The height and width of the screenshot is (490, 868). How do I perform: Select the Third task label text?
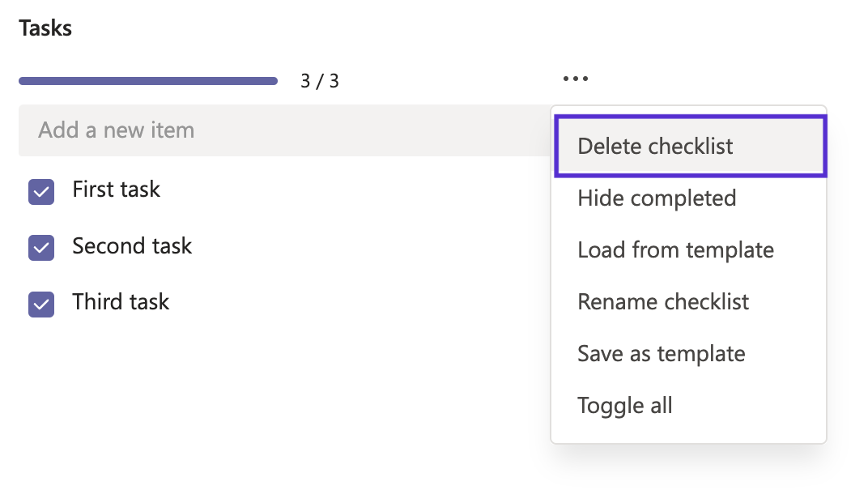click(x=121, y=302)
